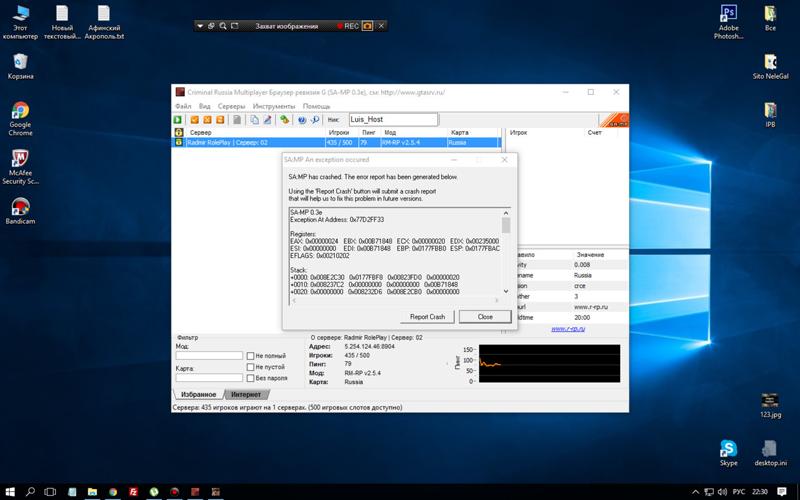This screenshot has width=800, height=500.
Task: Open Task View on the taskbar
Action: (x=50, y=492)
